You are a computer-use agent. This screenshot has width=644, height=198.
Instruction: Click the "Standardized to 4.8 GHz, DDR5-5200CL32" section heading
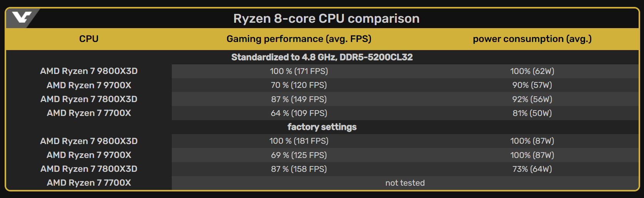[322, 57]
